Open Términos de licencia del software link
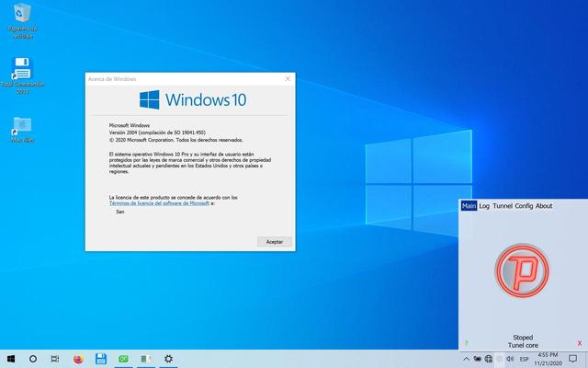This screenshot has height=368, width=588. [159, 203]
